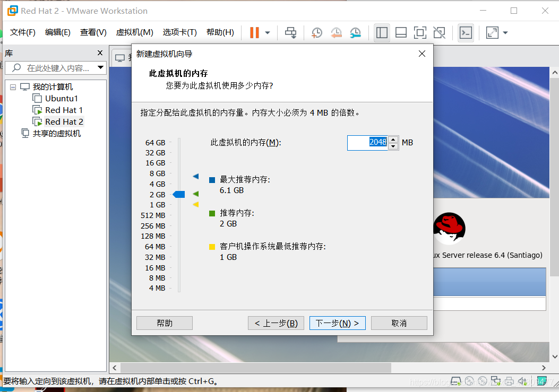Open the power options dropdown arrow beside Pause
Screen dimensions: 559x392
268,33
